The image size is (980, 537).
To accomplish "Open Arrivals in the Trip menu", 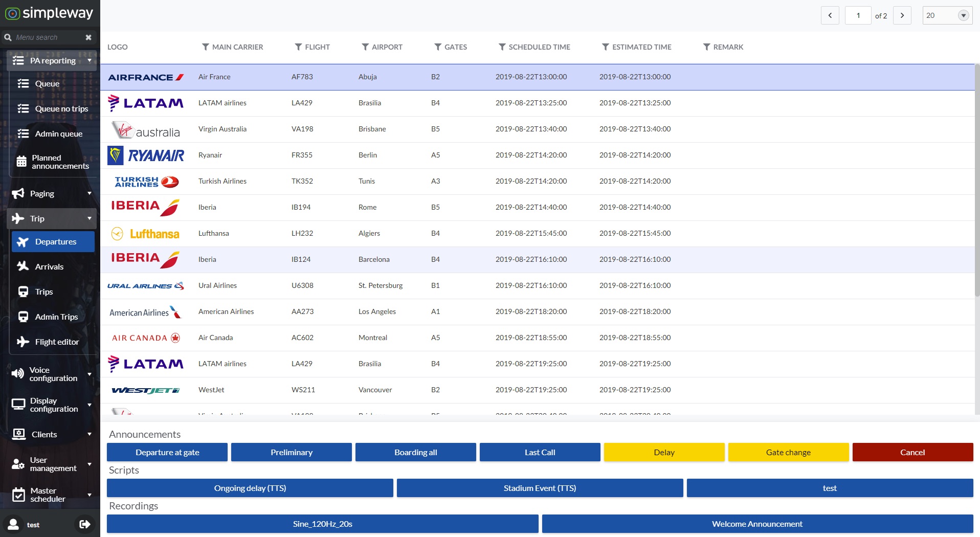I will coord(49,266).
